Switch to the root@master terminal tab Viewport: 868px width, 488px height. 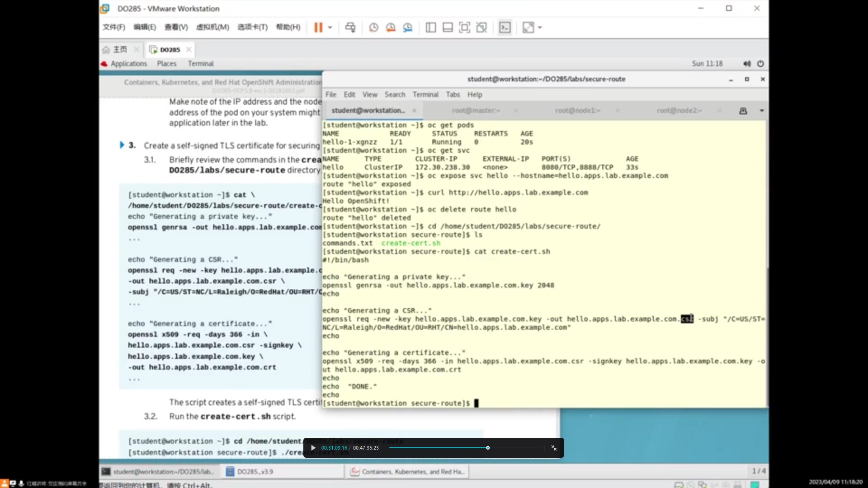(x=476, y=110)
